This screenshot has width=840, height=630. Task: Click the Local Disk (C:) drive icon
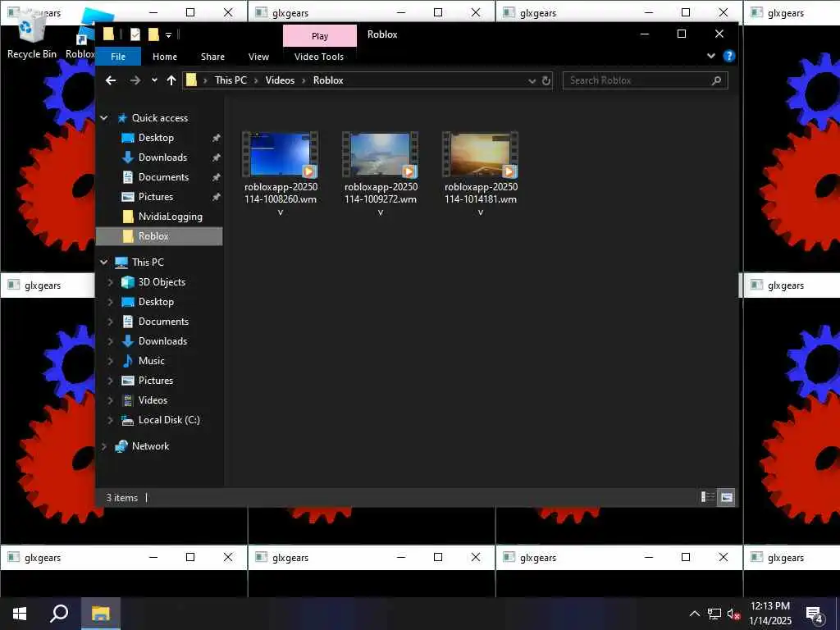128,420
